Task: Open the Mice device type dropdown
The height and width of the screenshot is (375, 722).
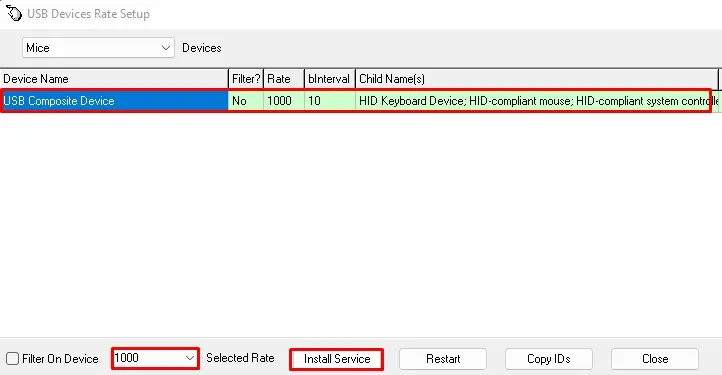Action: (98, 47)
